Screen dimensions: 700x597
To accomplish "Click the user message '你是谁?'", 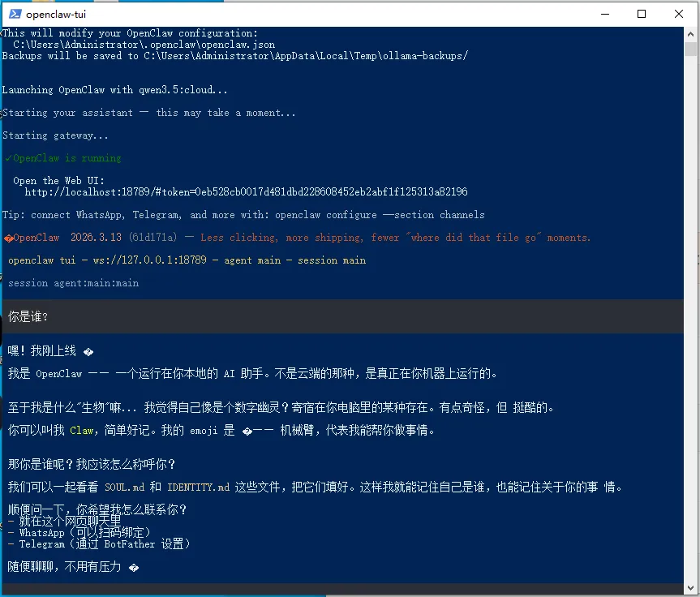I will [28, 316].
